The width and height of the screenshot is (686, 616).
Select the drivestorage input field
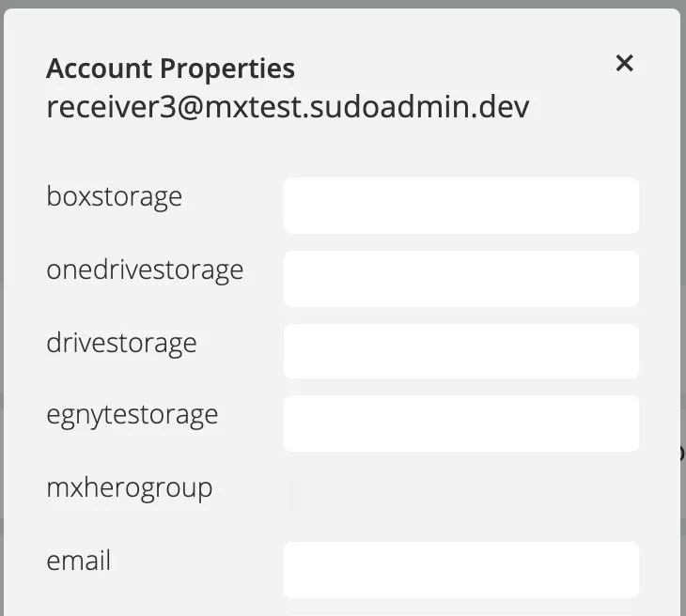pyautogui.click(x=460, y=351)
